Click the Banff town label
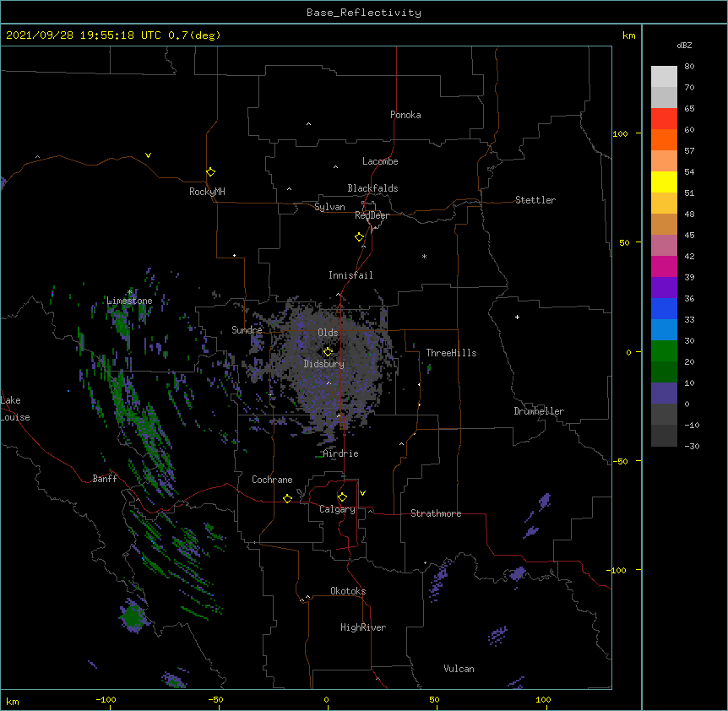 tap(105, 479)
